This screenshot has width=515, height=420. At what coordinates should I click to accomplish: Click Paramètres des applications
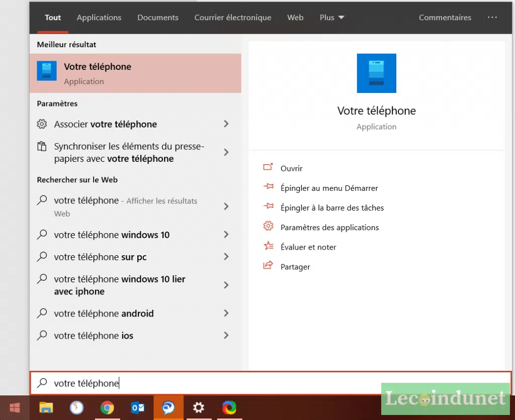329,228
